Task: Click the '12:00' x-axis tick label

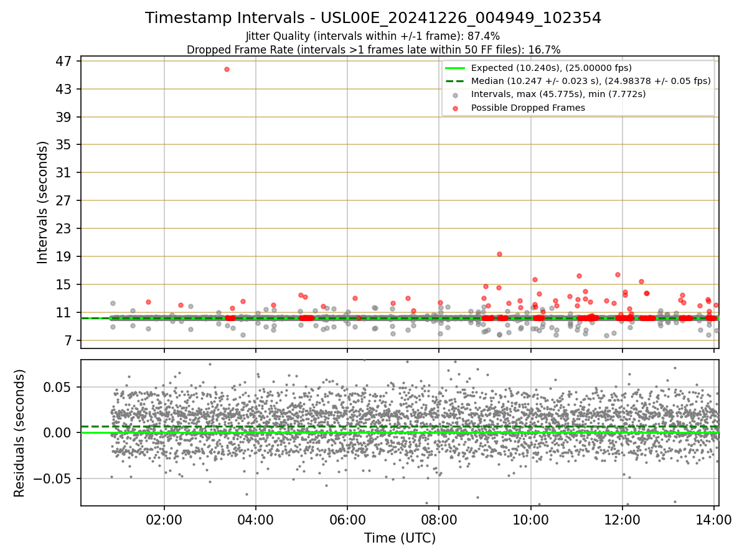Action: [x=622, y=519]
